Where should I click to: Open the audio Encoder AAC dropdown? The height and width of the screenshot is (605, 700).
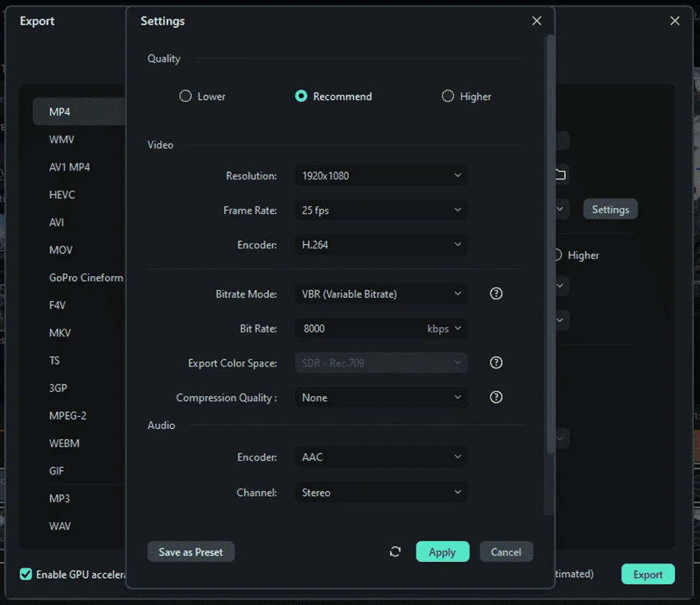point(381,457)
